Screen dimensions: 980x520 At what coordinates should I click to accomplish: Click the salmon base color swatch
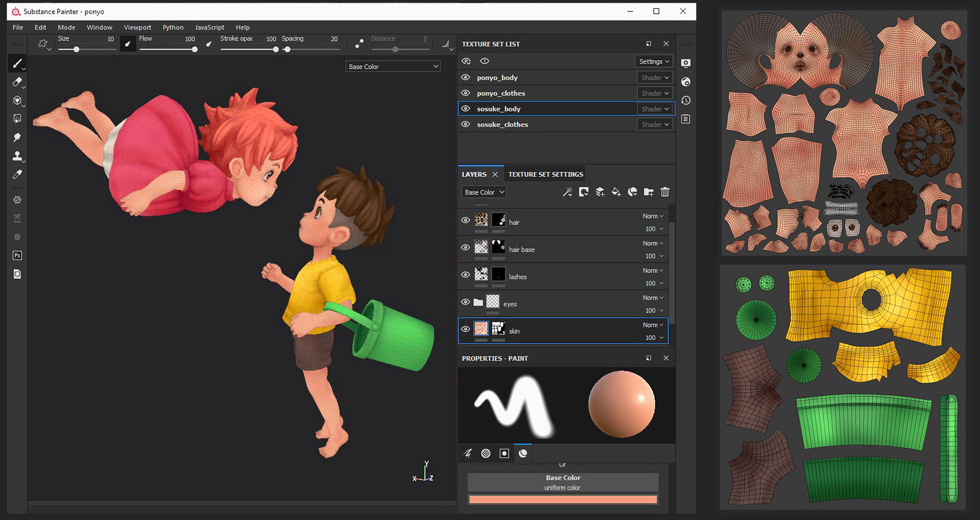point(563,499)
